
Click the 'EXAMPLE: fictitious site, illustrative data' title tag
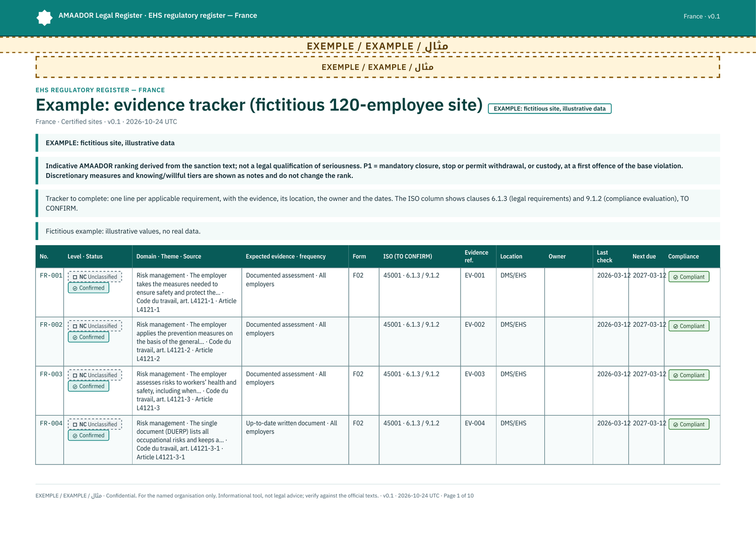click(550, 108)
